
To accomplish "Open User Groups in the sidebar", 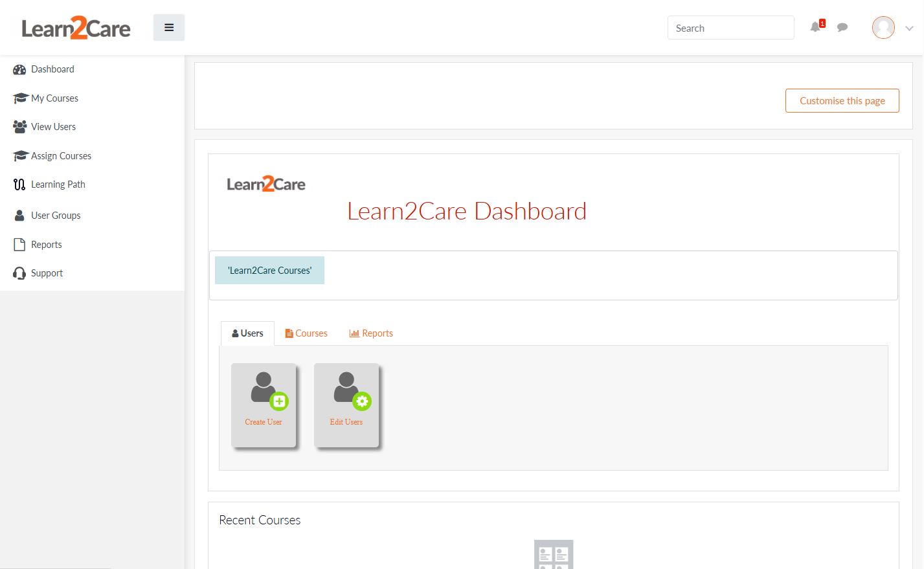I will 56,216.
